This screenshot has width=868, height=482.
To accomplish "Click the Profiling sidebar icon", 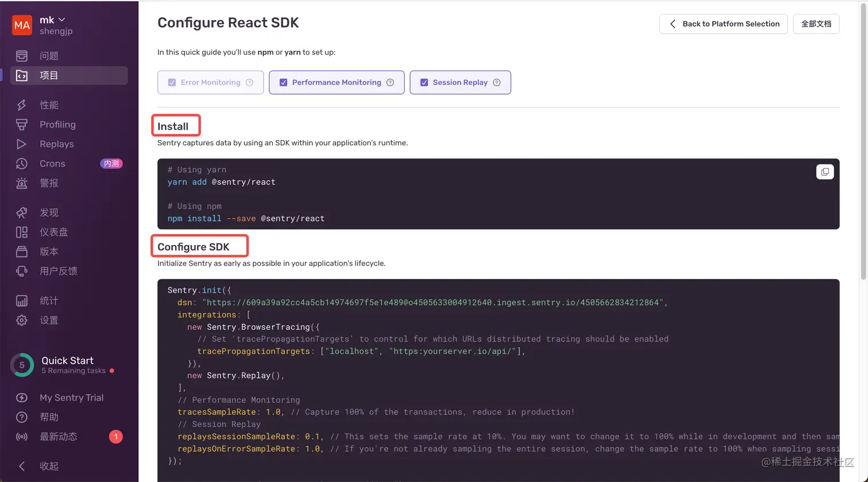I will coord(22,125).
